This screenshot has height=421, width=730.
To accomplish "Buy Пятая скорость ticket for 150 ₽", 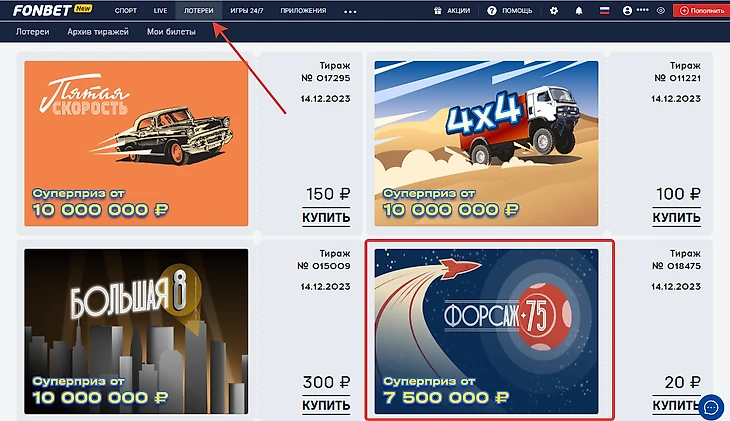I will click(326, 217).
